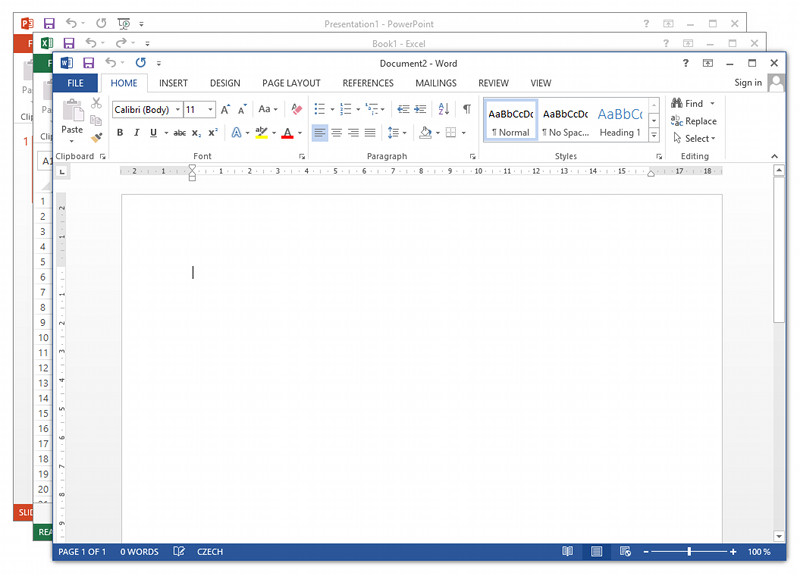Decrease the paragraph indent
Screen dimensions: 800x576
403,109
